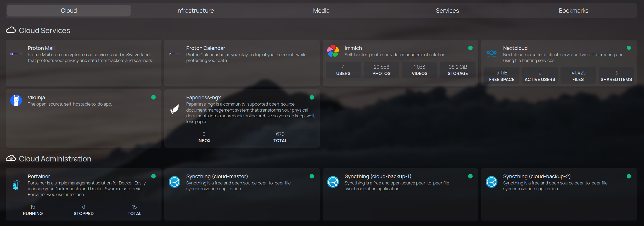Click Paperless-ngx status indicator dot

click(312, 97)
